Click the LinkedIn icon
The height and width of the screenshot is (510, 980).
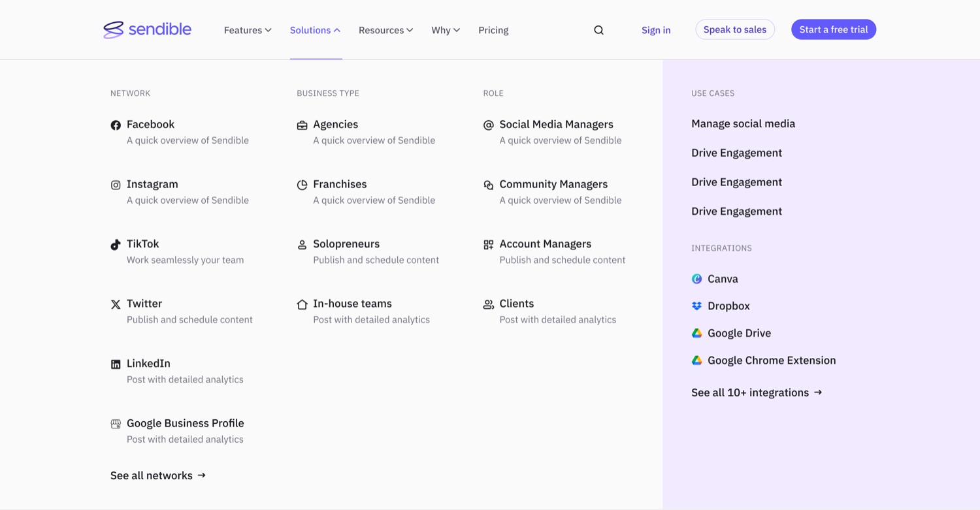116,364
